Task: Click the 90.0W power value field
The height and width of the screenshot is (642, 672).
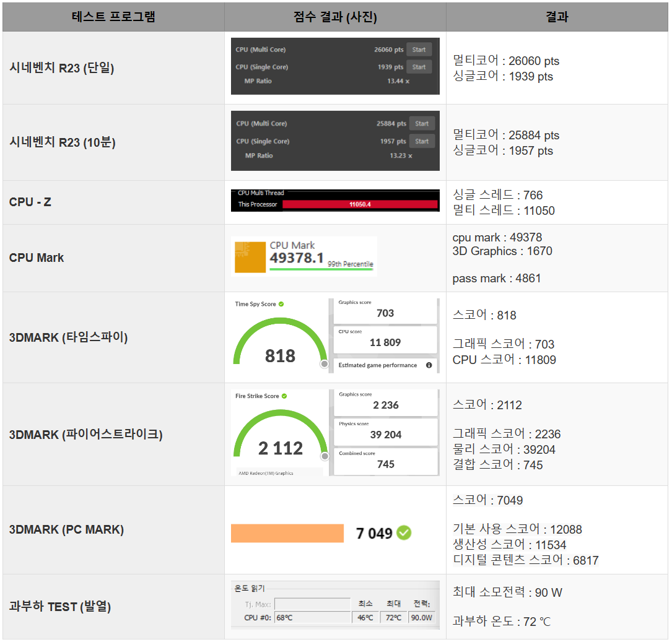Action: [x=422, y=618]
